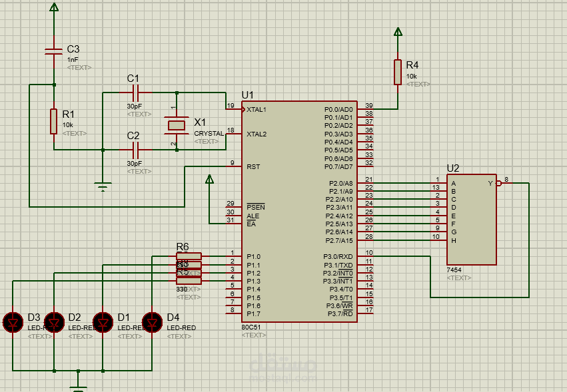
Task: Click the R4 resistor body
Action: click(398, 73)
